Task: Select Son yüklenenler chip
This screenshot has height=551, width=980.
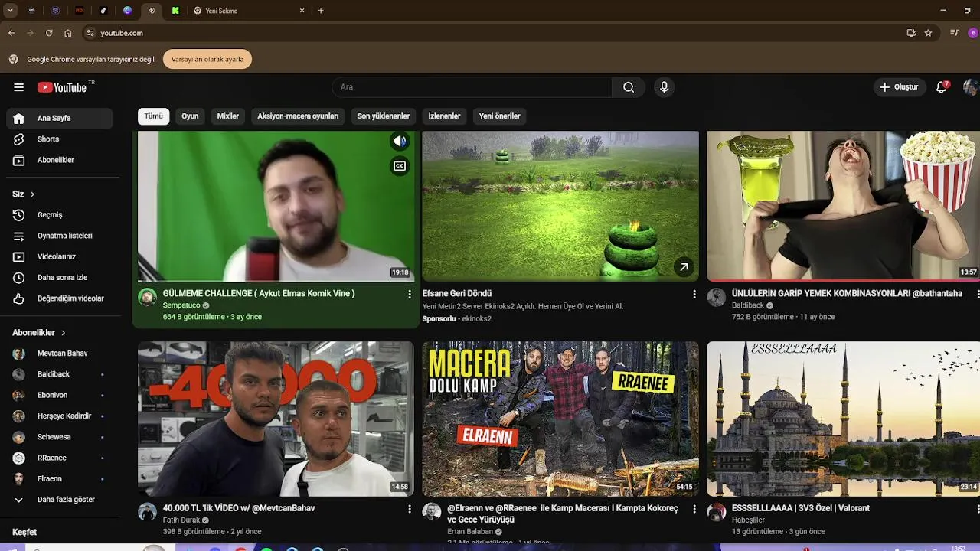Action: [x=384, y=116]
